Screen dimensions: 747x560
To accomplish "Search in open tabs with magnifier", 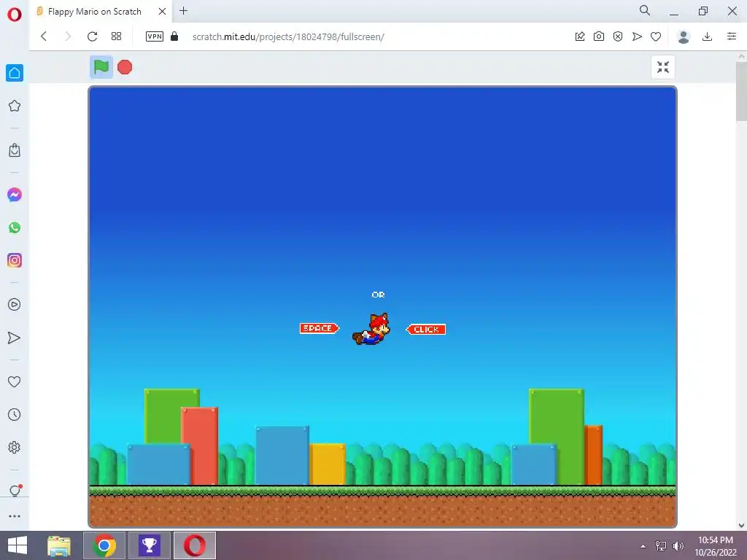I will coord(645,10).
